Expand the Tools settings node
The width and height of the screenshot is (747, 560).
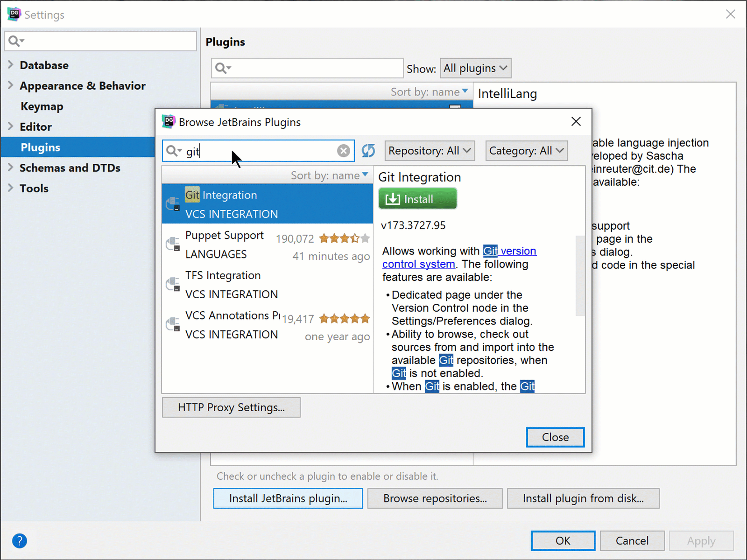[10, 188]
